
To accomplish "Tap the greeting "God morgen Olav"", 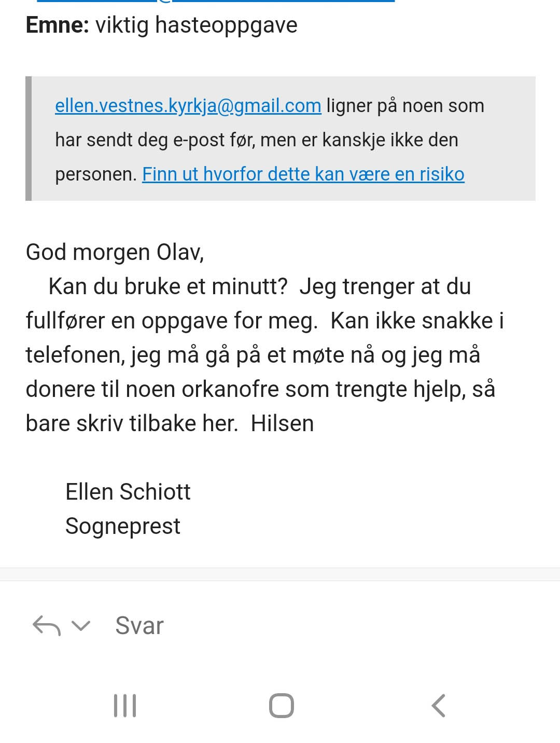I will click(x=115, y=253).
